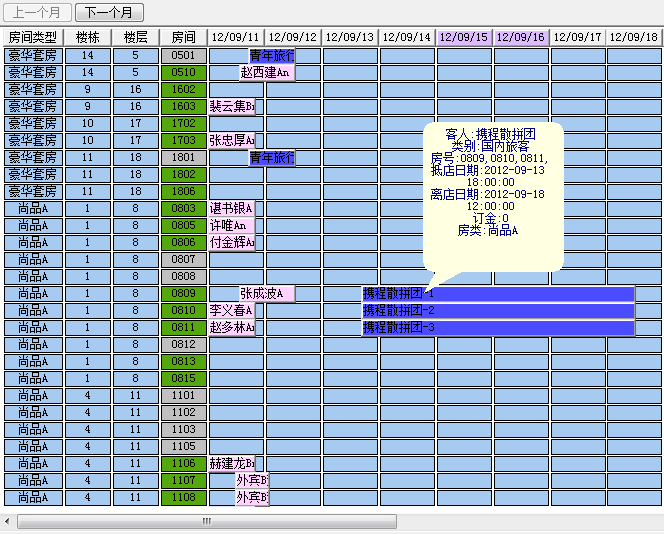Click the 上一个月 previous month button
This screenshot has width=664, height=534.
click(37, 12)
